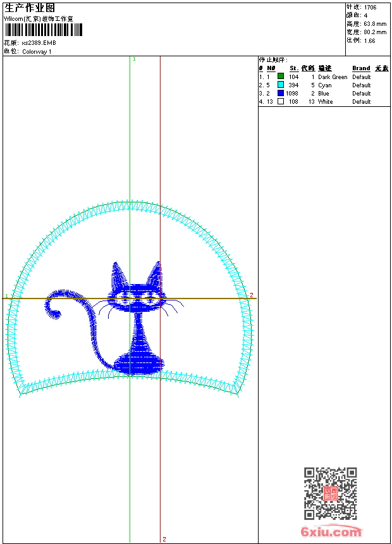Image resolution: width=392 pixels, height=544 pixels.
Task: Click the stitch count 1706 value
Action: [x=370, y=8]
